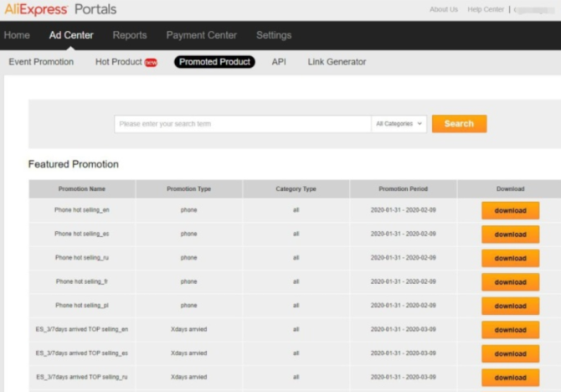The height and width of the screenshot is (392, 561).
Task: Open the Link Generator tab
Action: click(x=337, y=62)
